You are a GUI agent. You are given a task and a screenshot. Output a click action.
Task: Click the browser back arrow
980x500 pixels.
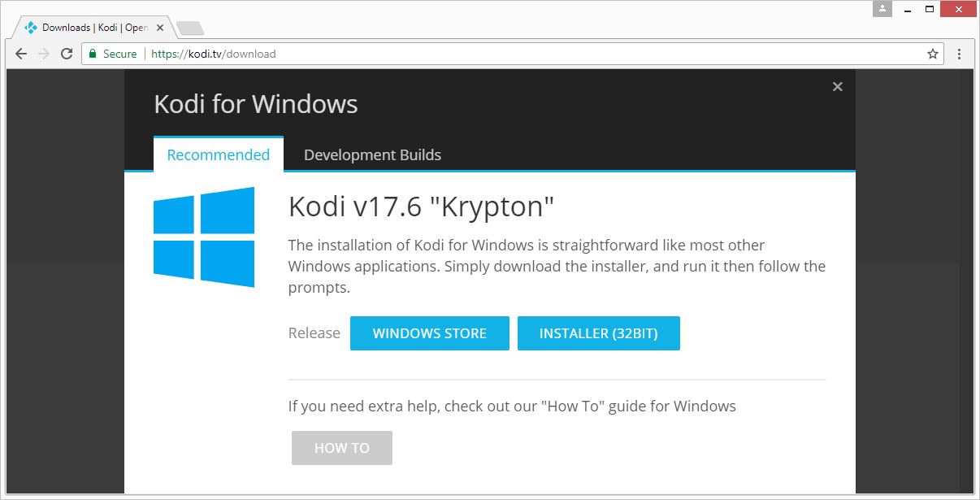pos(21,54)
